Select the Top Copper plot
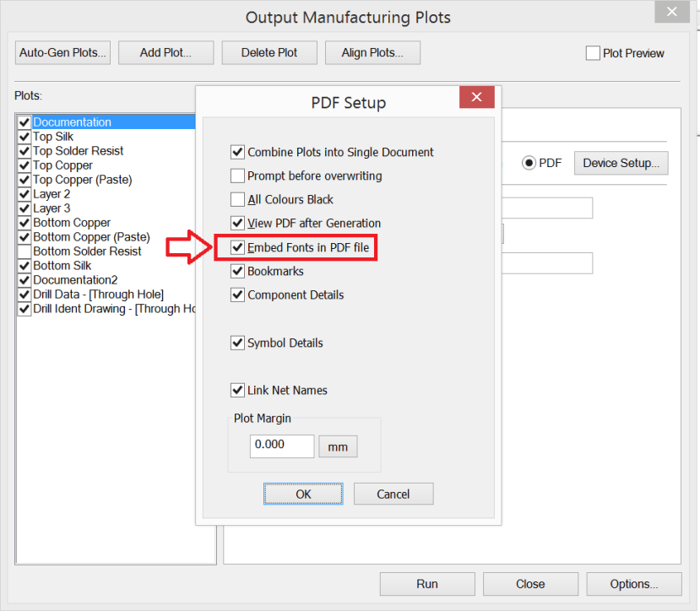The width and height of the screenshot is (700, 611). pyautogui.click(x=63, y=165)
